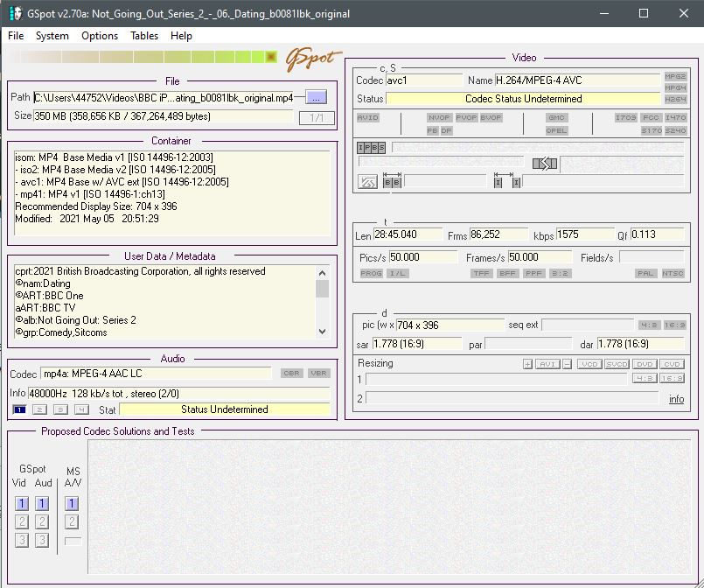Click the colored progress bar at top
The height and width of the screenshot is (588, 704).
click(x=142, y=58)
